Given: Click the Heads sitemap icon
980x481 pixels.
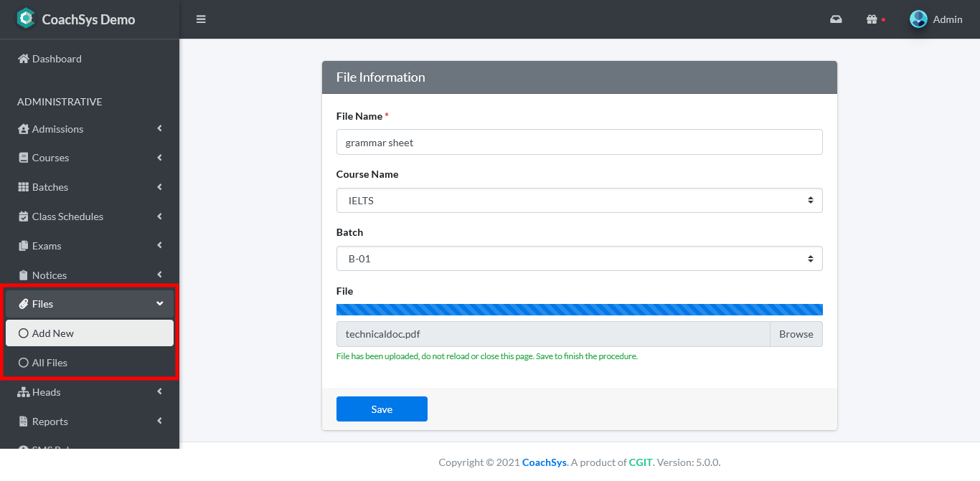Looking at the screenshot, I should 24,392.
